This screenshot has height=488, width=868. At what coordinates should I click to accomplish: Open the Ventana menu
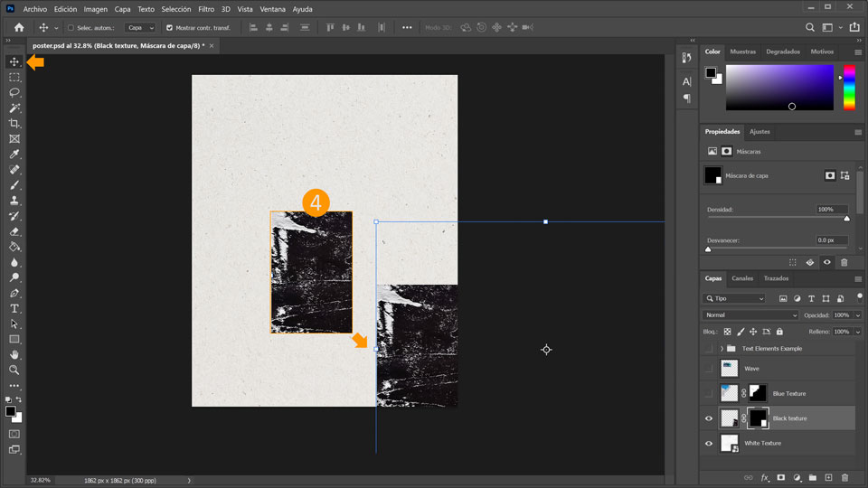pos(272,9)
